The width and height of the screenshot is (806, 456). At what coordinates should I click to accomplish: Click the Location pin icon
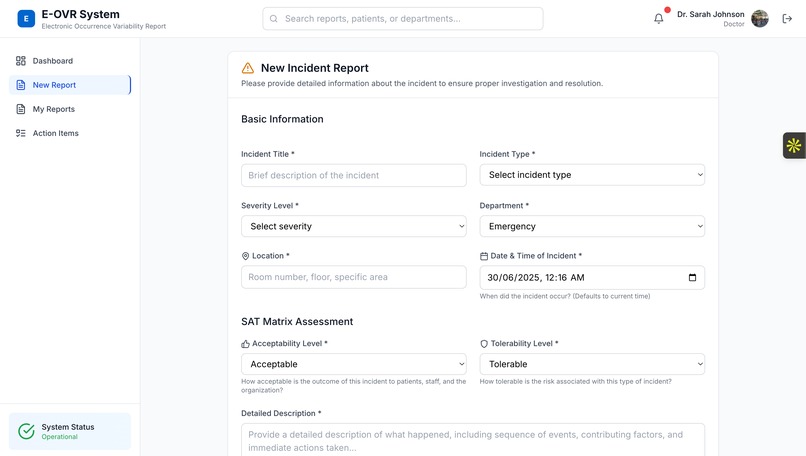pos(245,256)
